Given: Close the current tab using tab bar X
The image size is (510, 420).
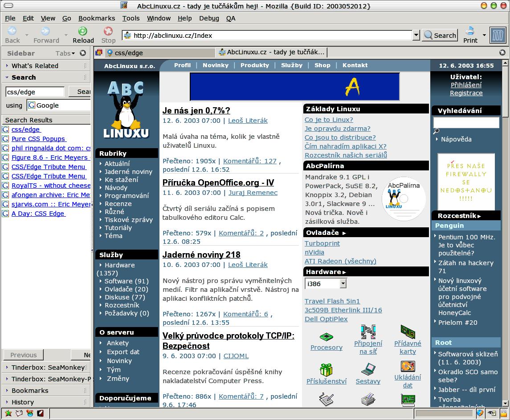Looking at the screenshot, I should [x=502, y=52].
